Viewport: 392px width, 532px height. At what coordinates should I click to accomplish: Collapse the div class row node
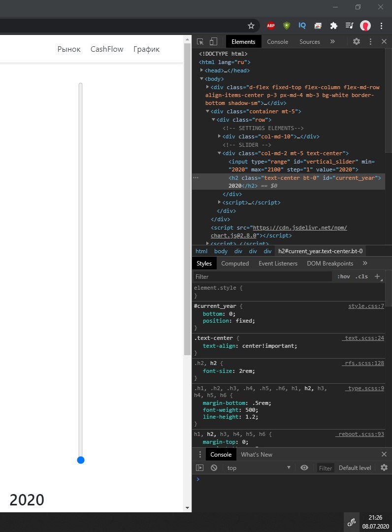[213, 119]
